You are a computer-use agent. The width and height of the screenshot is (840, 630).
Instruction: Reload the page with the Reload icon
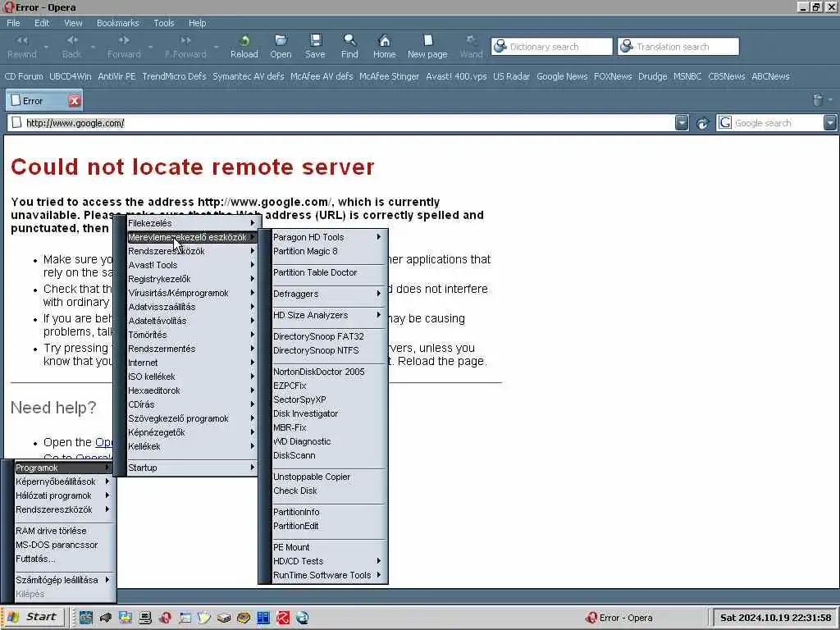[244, 41]
